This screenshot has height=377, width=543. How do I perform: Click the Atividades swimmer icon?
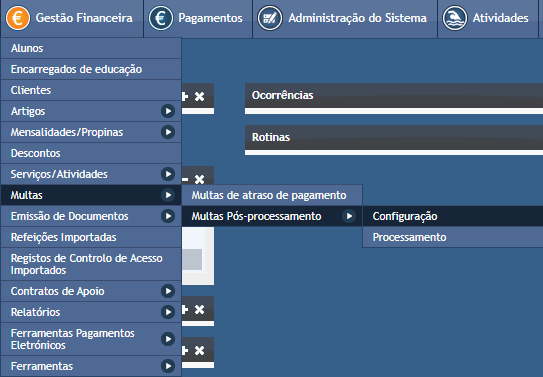[455, 18]
